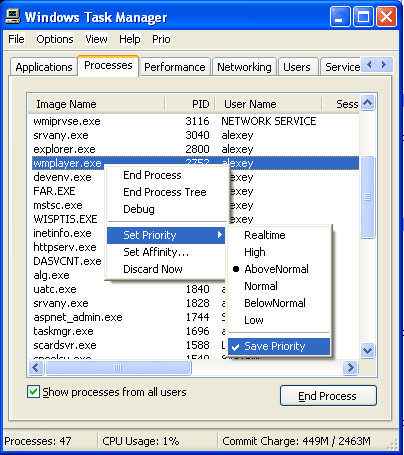The width and height of the screenshot is (404, 455).
Task: Click the Task Manager title bar icon
Action: [13, 16]
